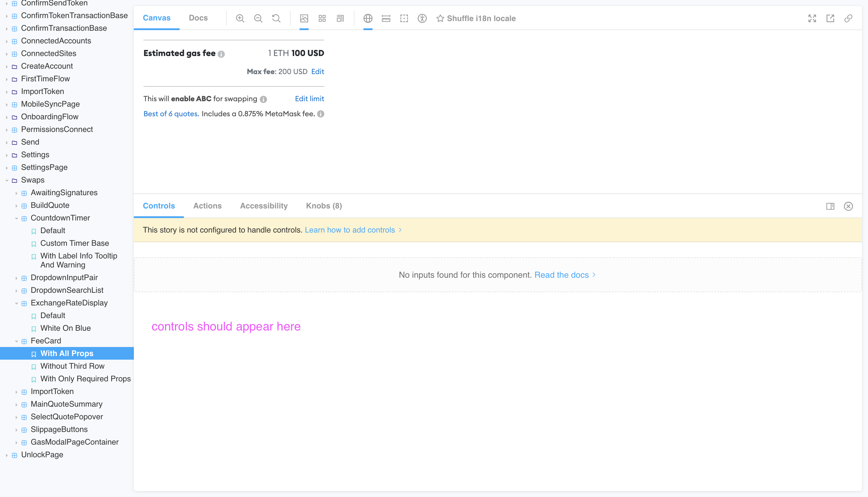Change the preview background
Screen dimensions: 868x497
304,18
